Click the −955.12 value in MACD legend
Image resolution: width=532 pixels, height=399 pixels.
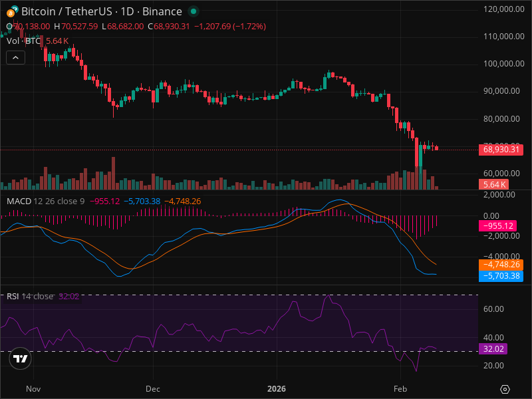[105, 201]
